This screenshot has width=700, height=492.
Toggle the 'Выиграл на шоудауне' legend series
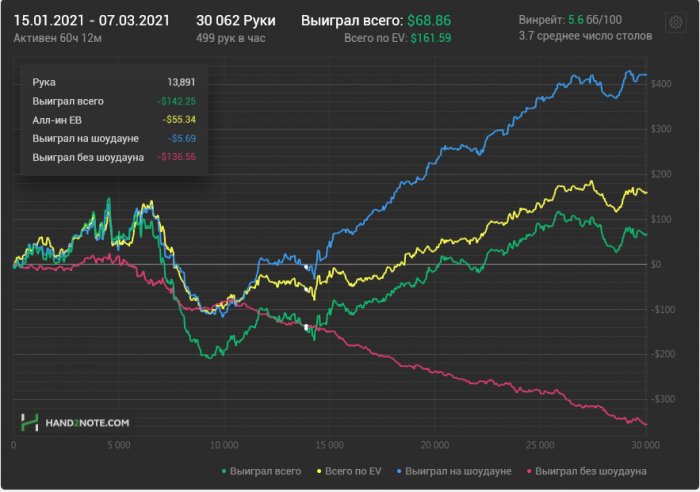click(454, 471)
